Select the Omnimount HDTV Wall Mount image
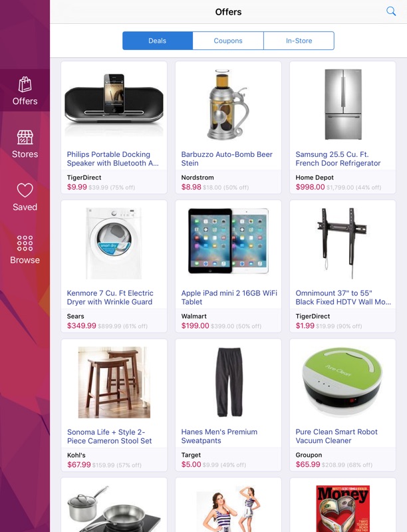Image resolution: width=407 pixels, height=532 pixels. 342,243
